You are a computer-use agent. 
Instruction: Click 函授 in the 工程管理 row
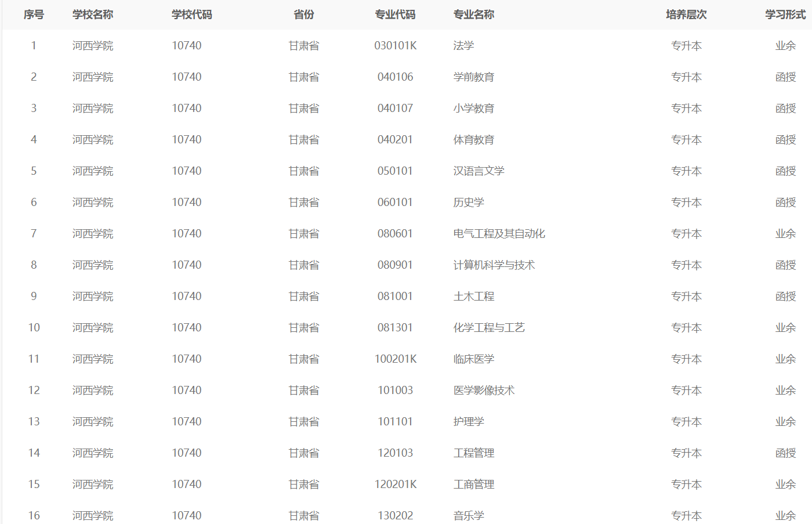786,453
